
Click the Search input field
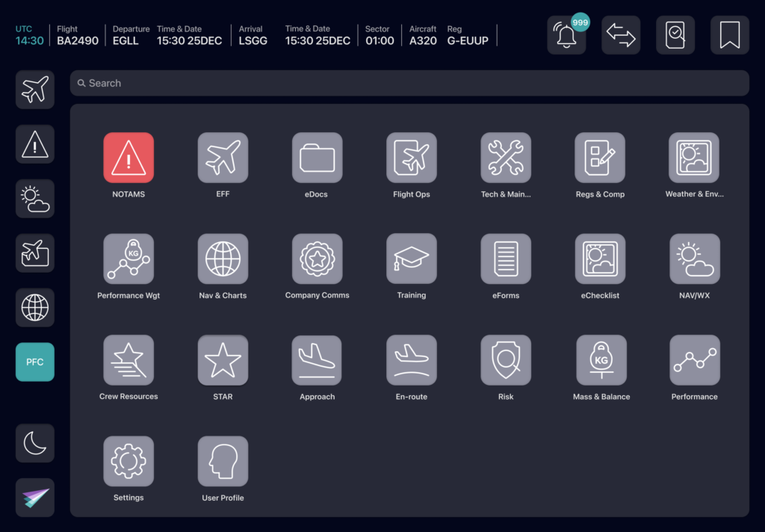point(409,83)
